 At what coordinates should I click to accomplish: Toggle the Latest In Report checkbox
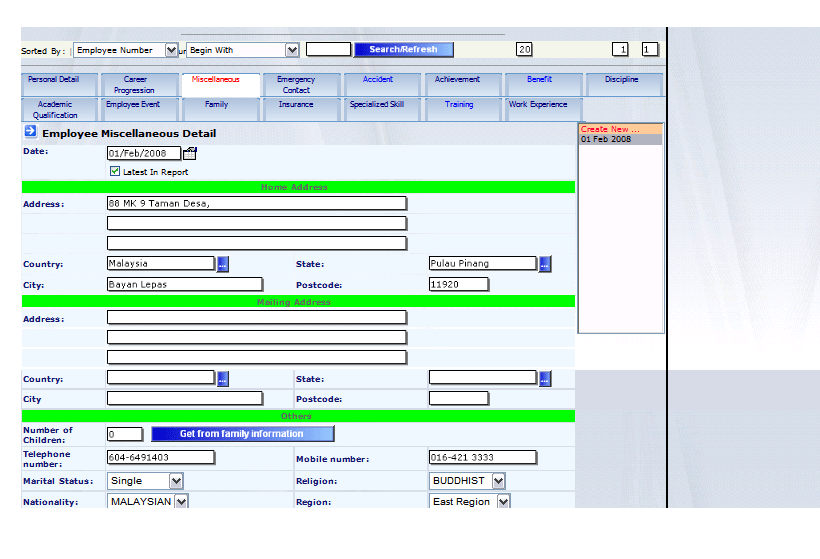115,172
